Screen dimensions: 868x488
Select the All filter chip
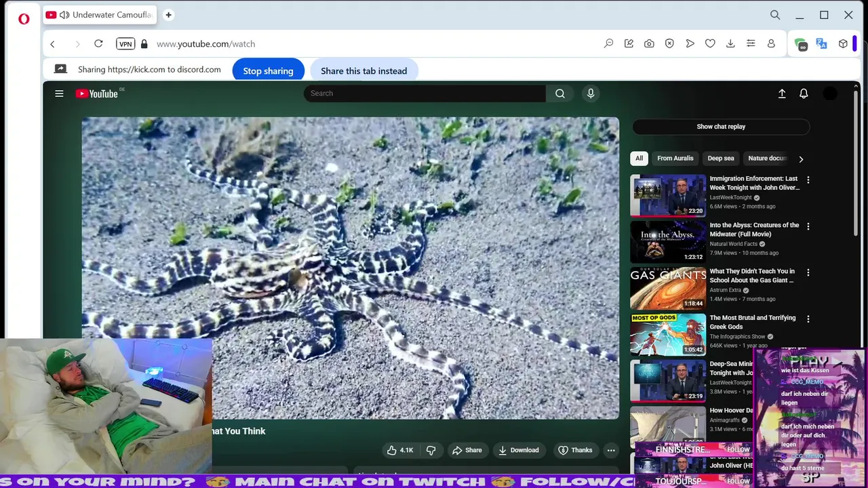639,159
